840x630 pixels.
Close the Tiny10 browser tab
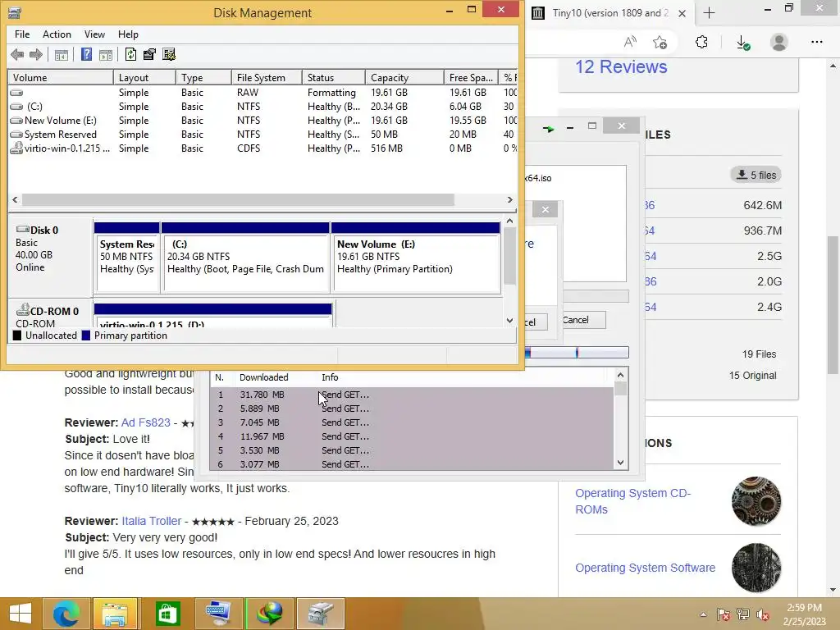pyautogui.click(x=682, y=13)
